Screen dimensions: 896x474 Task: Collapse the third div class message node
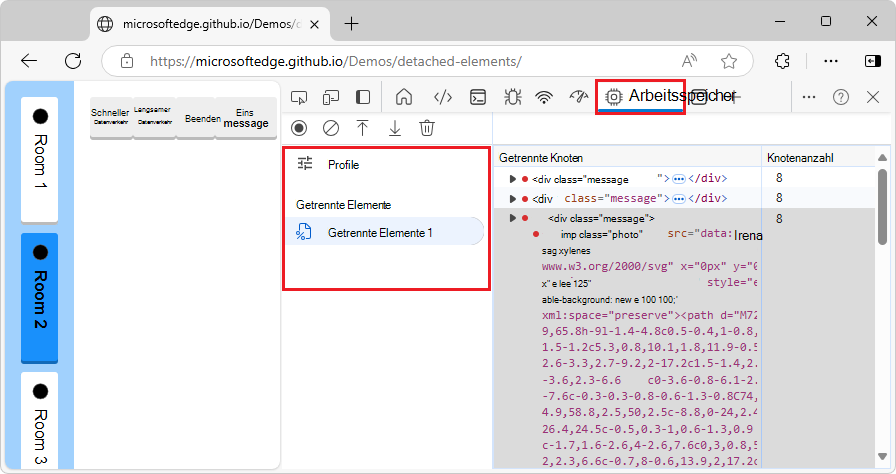pyautogui.click(x=513, y=218)
